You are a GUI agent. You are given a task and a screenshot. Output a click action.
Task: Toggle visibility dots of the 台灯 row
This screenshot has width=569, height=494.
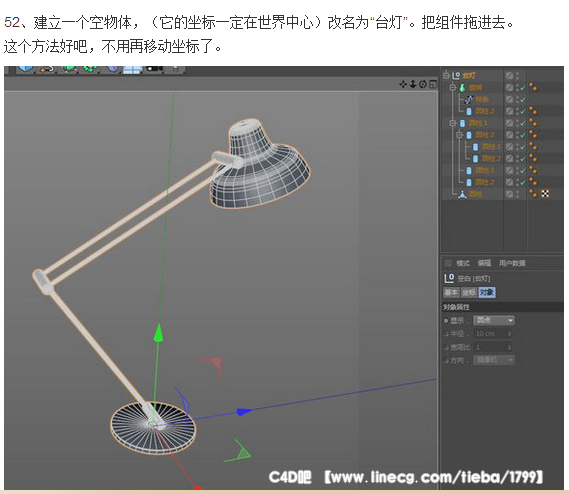pyautogui.click(x=517, y=75)
